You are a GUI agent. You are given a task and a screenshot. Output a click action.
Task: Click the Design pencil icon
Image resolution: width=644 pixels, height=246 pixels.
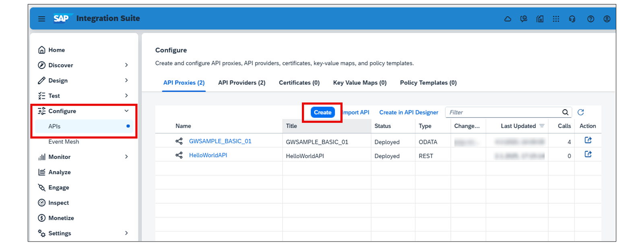[x=41, y=81]
